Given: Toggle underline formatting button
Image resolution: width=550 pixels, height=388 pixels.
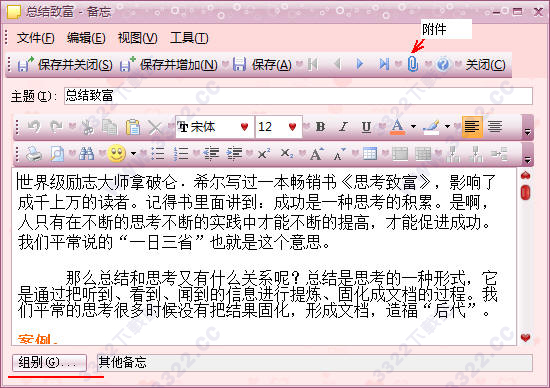Looking at the screenshot, I should point(366,127).
